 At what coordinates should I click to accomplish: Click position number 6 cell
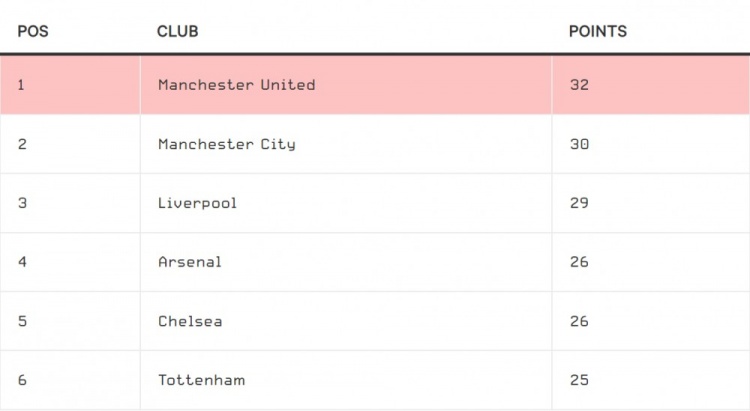70,380
